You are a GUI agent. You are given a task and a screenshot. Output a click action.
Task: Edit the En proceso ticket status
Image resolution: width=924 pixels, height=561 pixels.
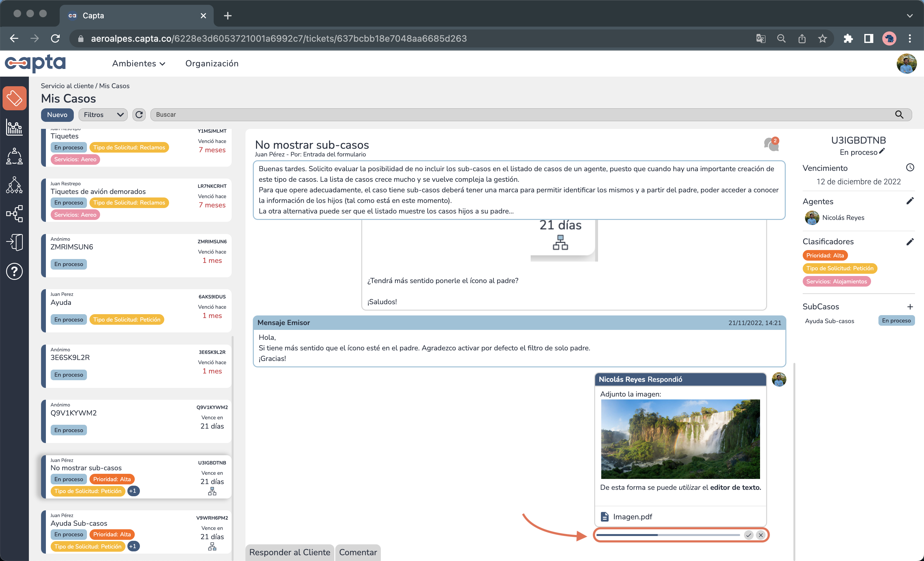pyautogui.click(x=882, y=151)
